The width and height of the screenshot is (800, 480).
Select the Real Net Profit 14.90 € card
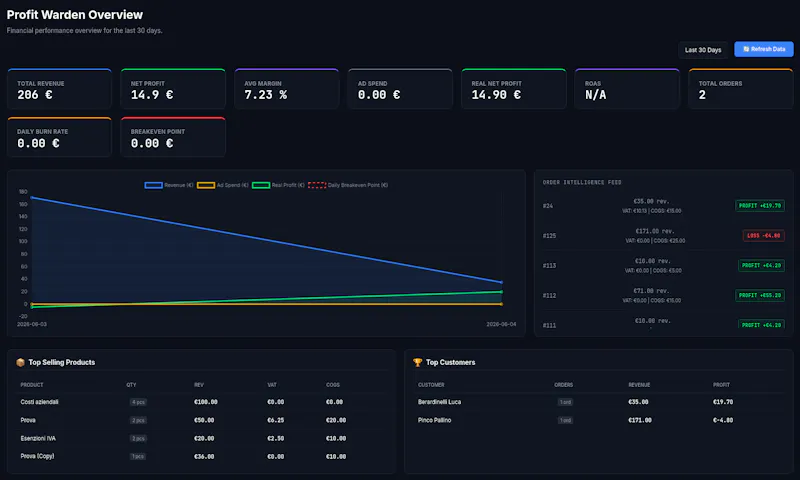(514, 89)
